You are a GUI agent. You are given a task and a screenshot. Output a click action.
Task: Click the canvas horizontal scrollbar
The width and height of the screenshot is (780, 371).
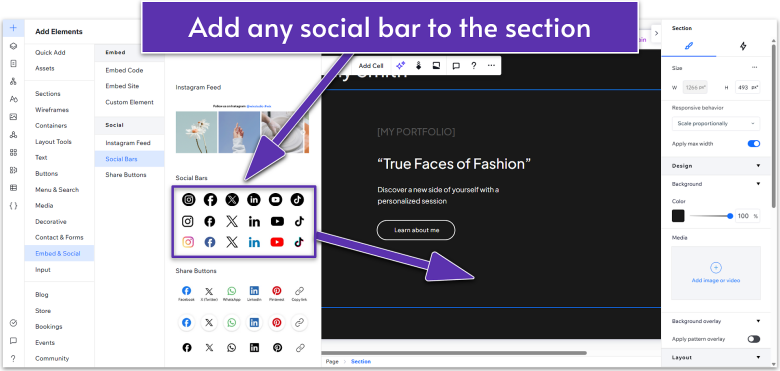454,354
